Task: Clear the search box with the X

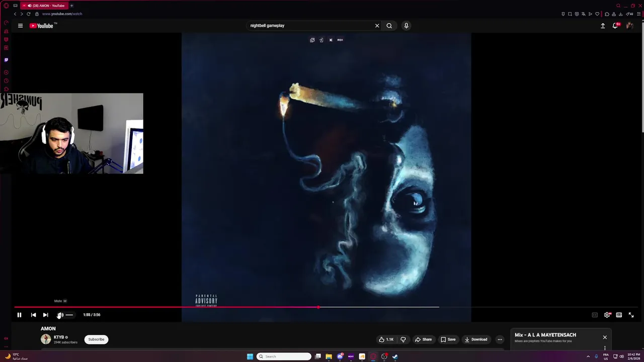Action: pos(377,26)
